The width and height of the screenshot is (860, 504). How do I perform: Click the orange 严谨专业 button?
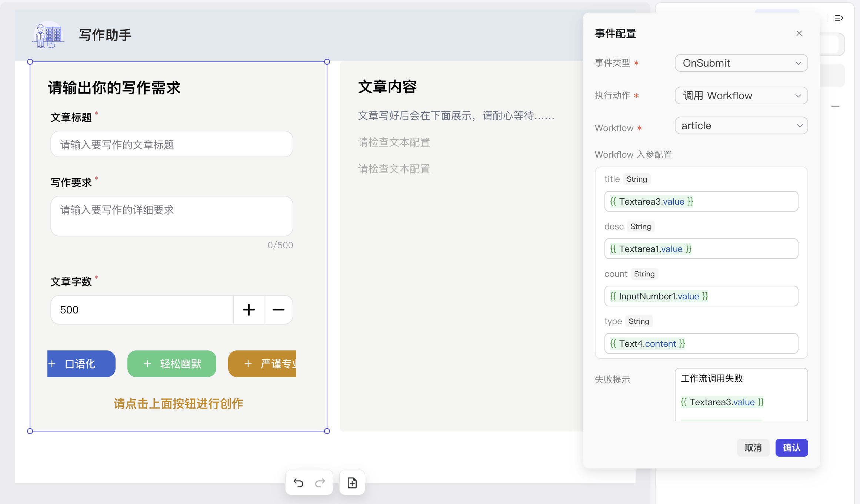pos(262,364)
